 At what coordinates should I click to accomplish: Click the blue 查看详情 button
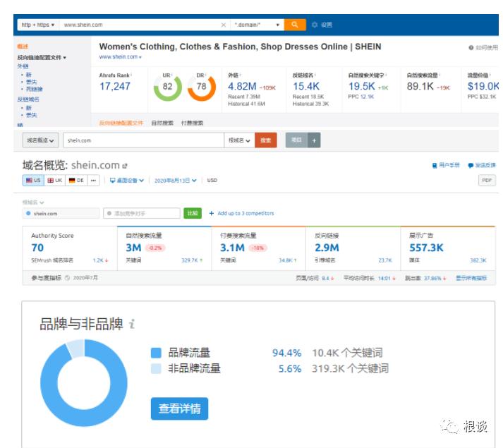(x=180, y=408)
